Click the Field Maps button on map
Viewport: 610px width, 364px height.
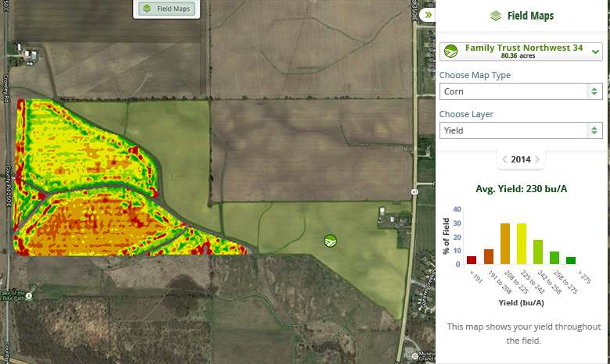(167, 9)
